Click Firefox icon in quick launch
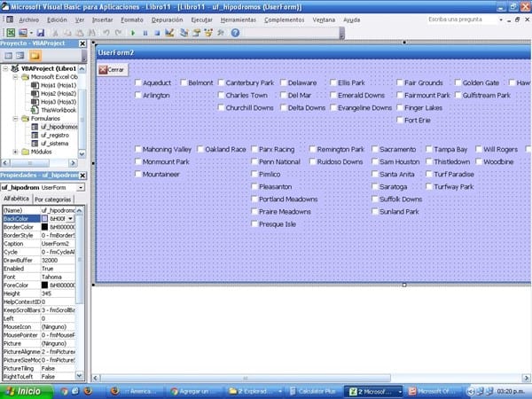The width and height of the screenshot is (532, 399). tap(88, 391)
